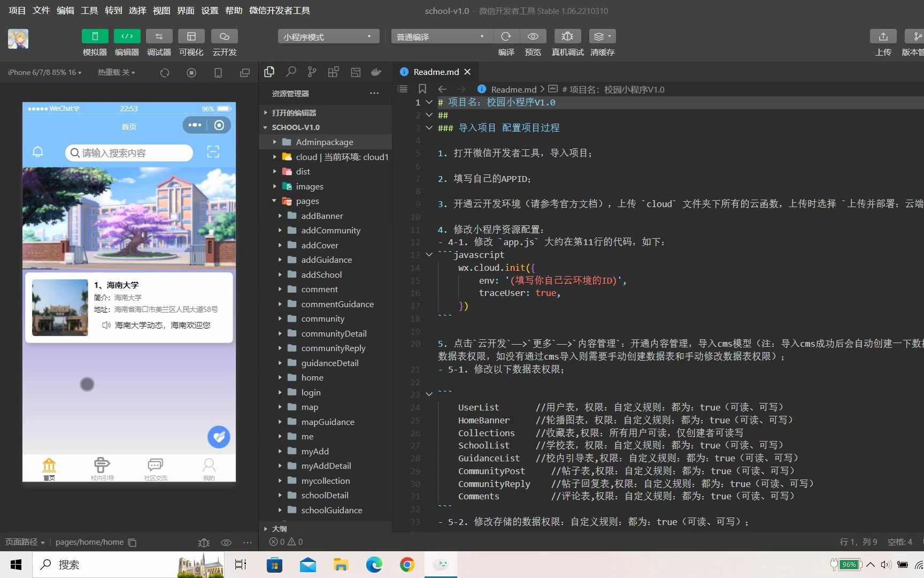Close the Readme.md tab
This screenshot has height=578, width=924.
pyautogui.click(x=467, y=72)
